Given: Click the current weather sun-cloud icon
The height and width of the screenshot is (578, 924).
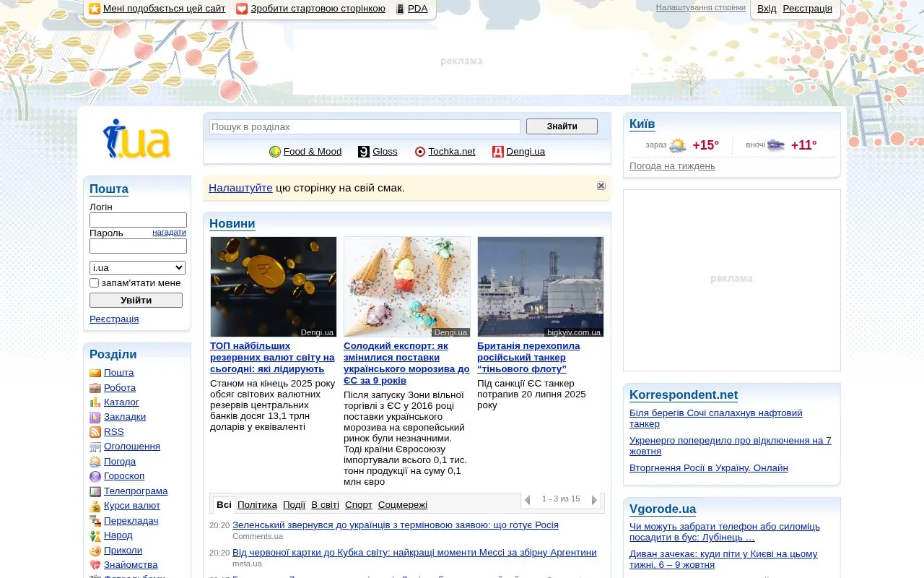Looking at the screenshot, I should coord(678,145).
